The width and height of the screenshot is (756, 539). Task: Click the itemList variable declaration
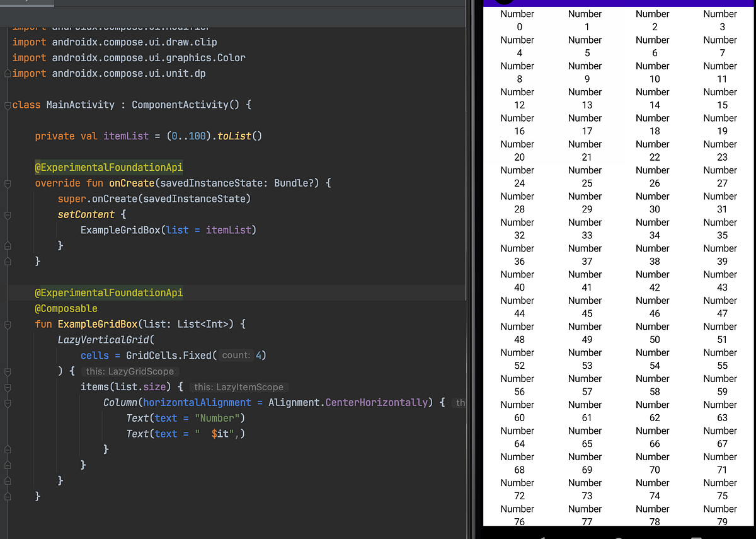coord(126,136)
